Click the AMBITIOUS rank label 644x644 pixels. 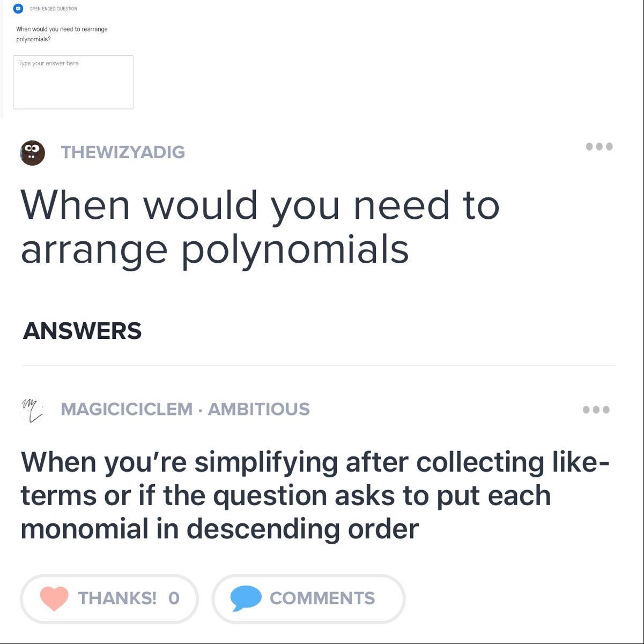tap(258, 409)
